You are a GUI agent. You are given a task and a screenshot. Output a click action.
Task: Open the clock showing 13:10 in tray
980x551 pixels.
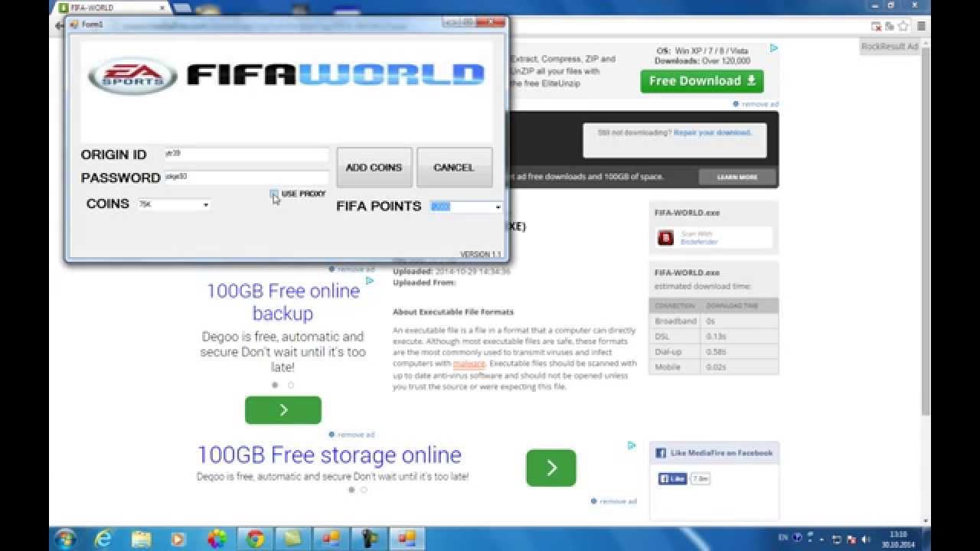click(x=899, y=539)
